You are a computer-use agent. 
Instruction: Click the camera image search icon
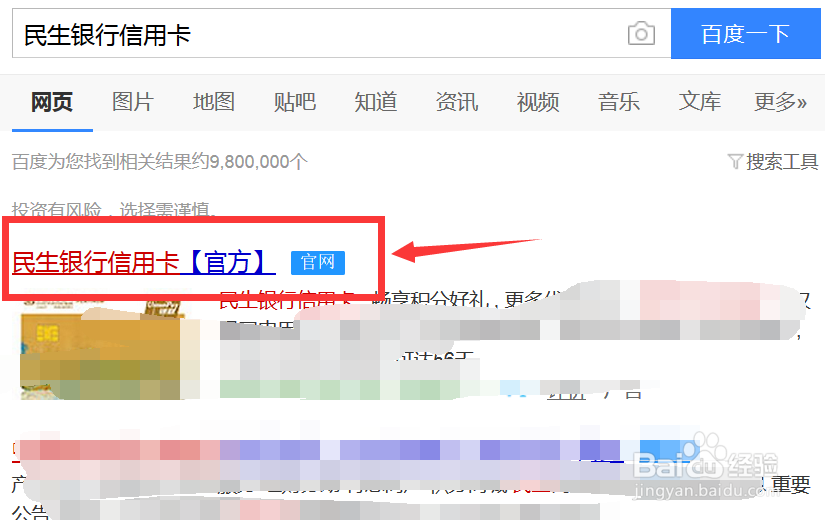pyautogui.click(x=641, y=34)
